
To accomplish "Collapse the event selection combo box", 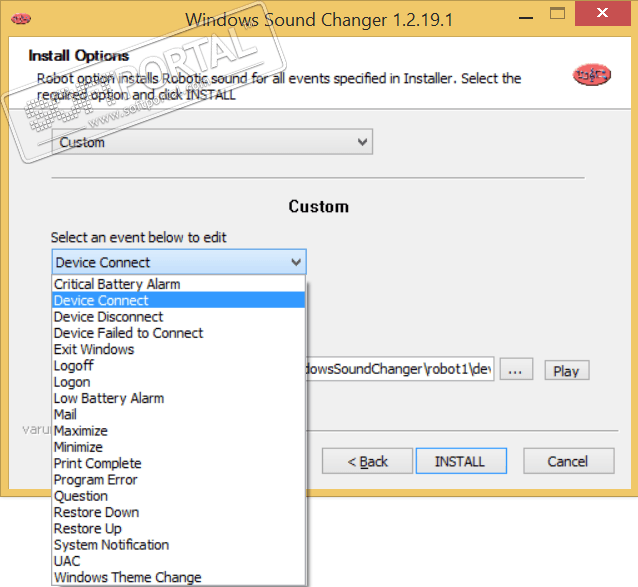I will tap(179, 262).
